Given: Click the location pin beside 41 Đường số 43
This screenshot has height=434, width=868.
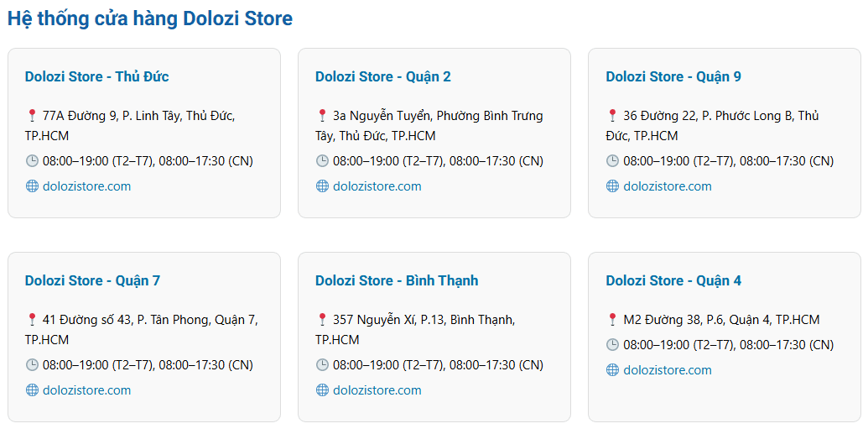Looking at the screenshot, I should [x=32, y=319].
